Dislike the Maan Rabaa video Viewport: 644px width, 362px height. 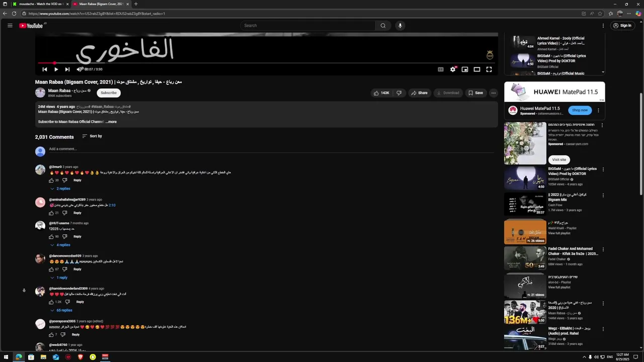[399, 93]
